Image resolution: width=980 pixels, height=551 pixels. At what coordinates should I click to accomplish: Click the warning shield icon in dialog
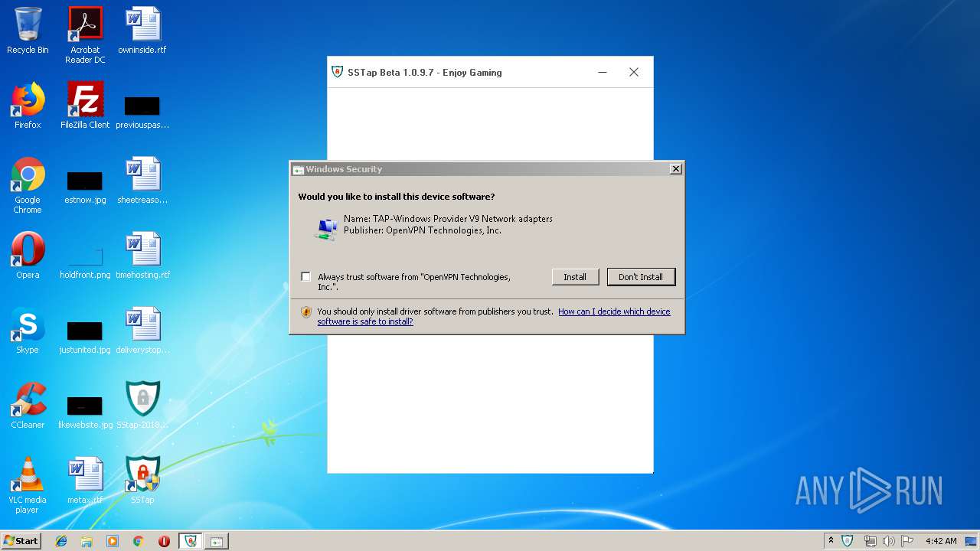click(306, 312)
